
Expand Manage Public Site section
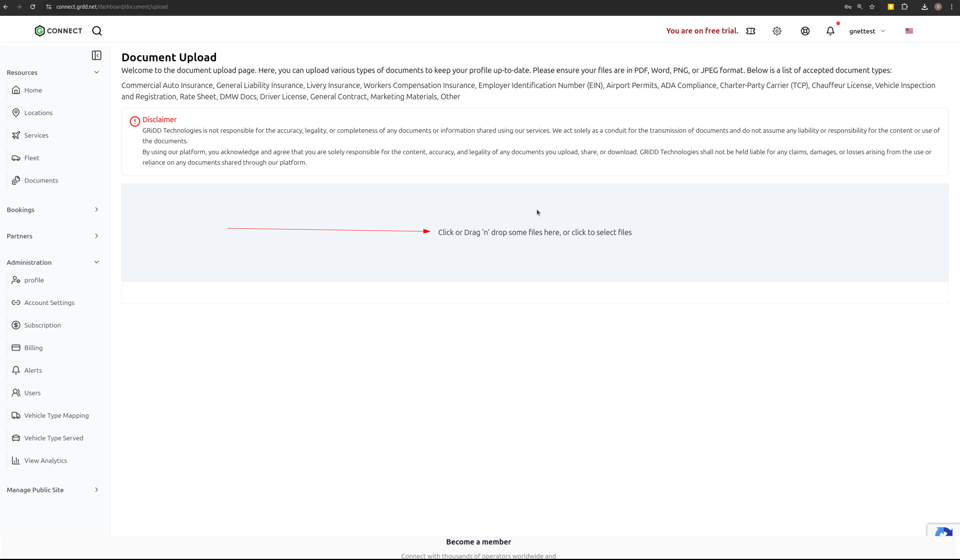(96, 489)
